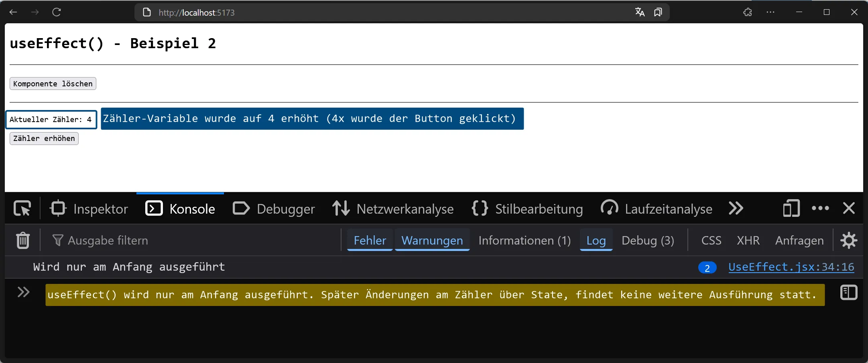Click the 'Aktueller Zähler: 4' box
Screen dimensions: 868x363
[x=51, y=120]
